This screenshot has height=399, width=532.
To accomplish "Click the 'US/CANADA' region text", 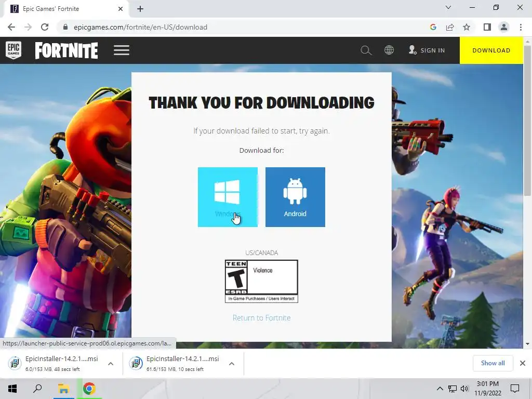I will 262,253.
